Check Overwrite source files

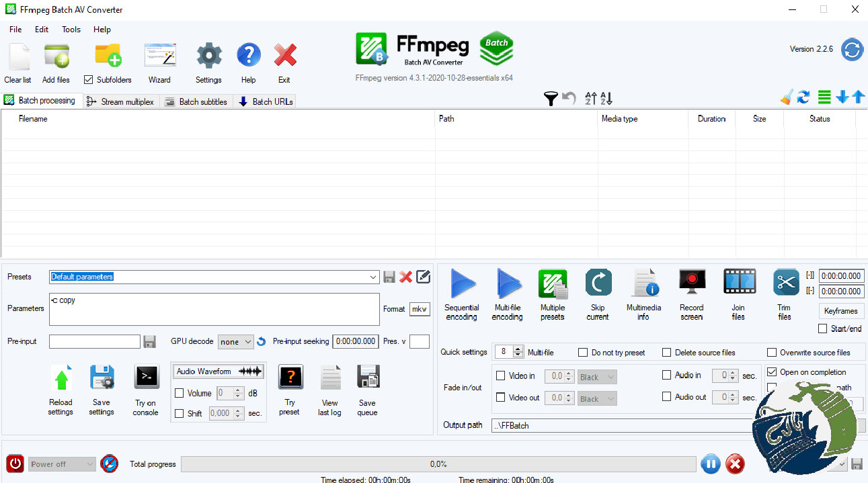click(772, 352)
